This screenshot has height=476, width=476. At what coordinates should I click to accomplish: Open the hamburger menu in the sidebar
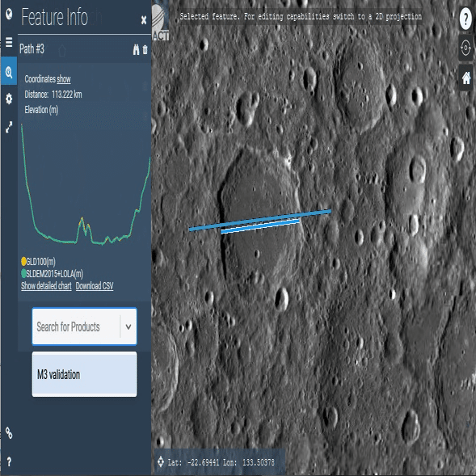pyautogui.click(x=9, y=42)
